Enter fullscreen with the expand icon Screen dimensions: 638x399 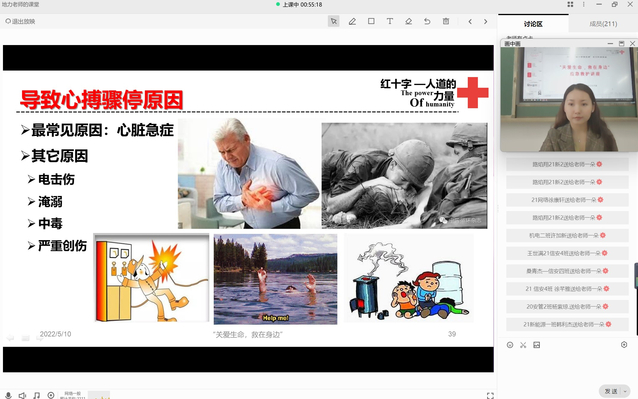tap(490, 395)
